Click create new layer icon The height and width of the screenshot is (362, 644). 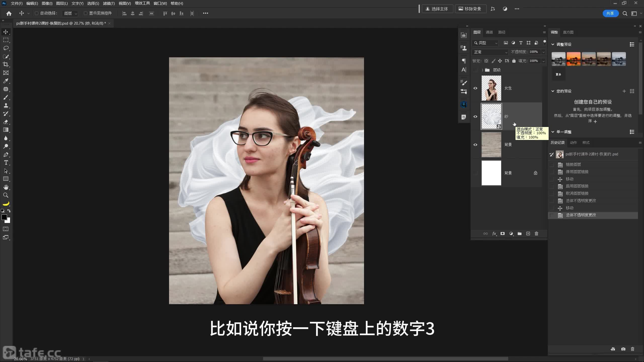528,234
